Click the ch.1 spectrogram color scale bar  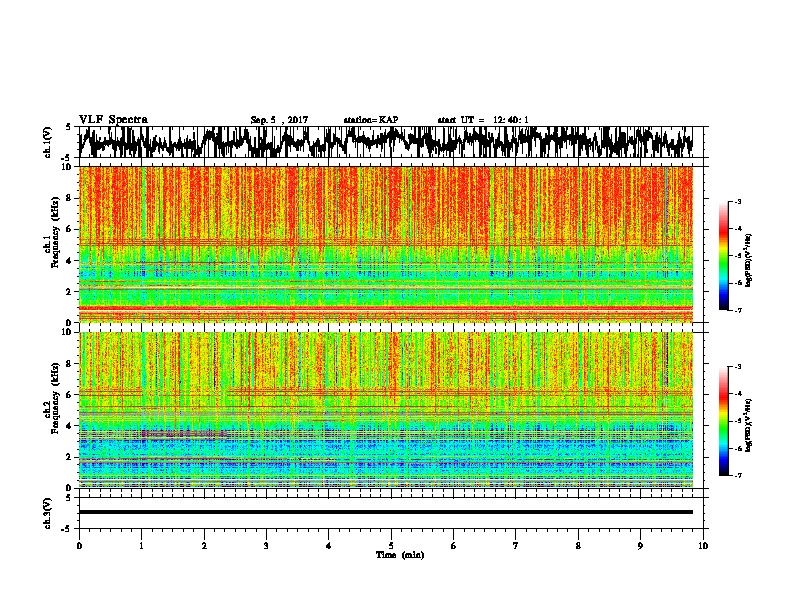coord(723,256)
